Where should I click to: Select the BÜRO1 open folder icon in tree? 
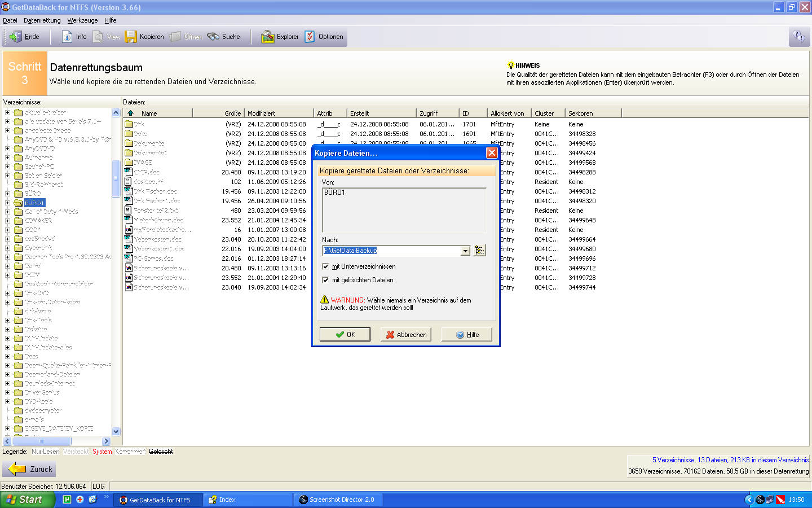18,203
